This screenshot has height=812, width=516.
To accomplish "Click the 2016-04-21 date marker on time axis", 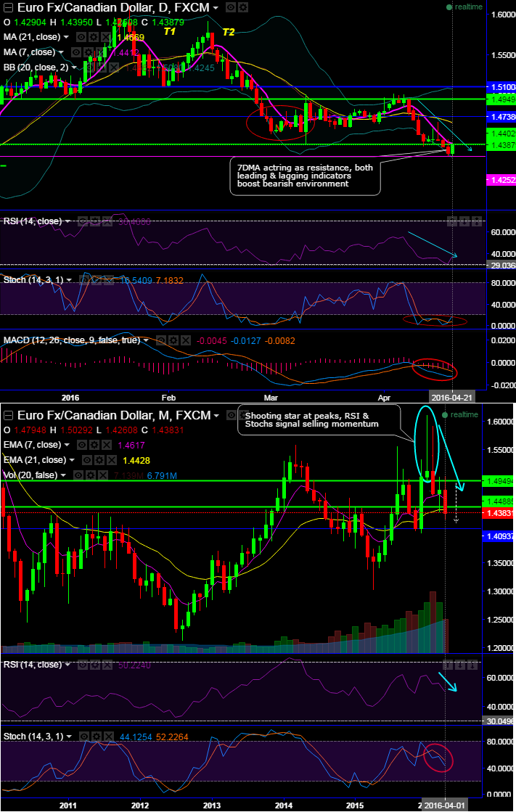I will pos(451,398).
